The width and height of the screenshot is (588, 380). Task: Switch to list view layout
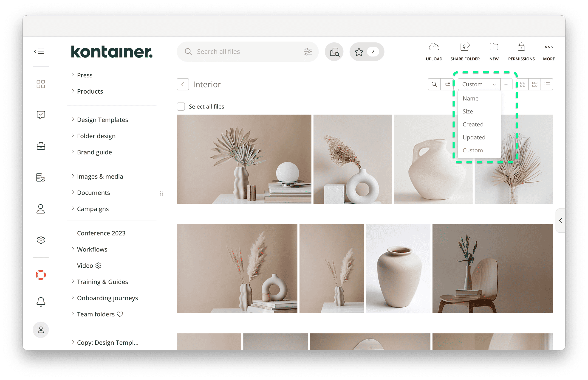click(547, 84)
